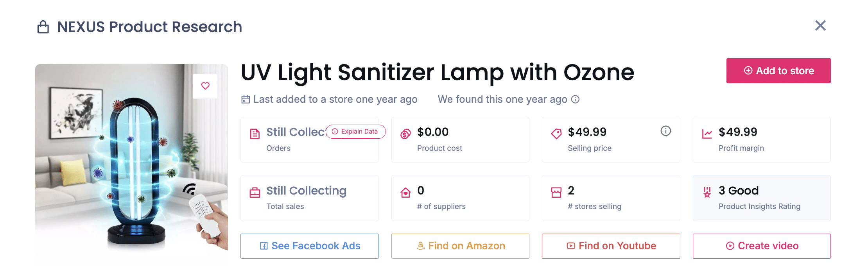Image resolution: width=868 pixels, height=268 pixels.
Task: Click Find on Amazon button
Action: coord(460,246)
